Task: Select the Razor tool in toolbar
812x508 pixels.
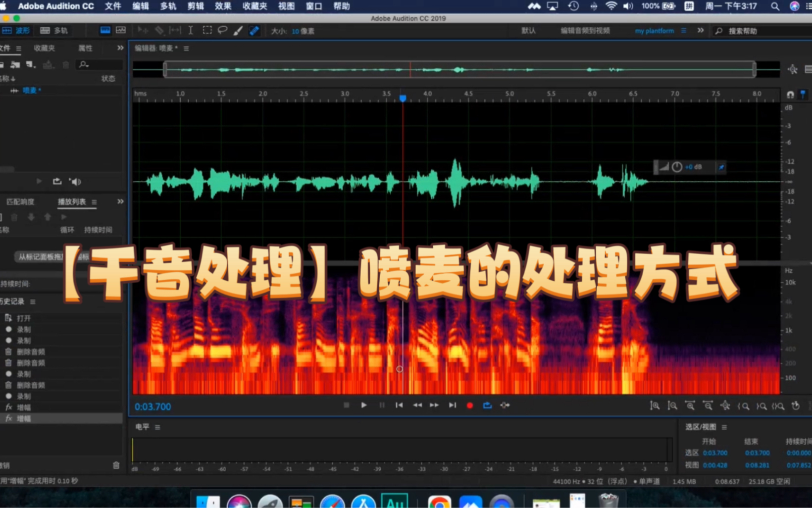Action: [x=159, y=31]
